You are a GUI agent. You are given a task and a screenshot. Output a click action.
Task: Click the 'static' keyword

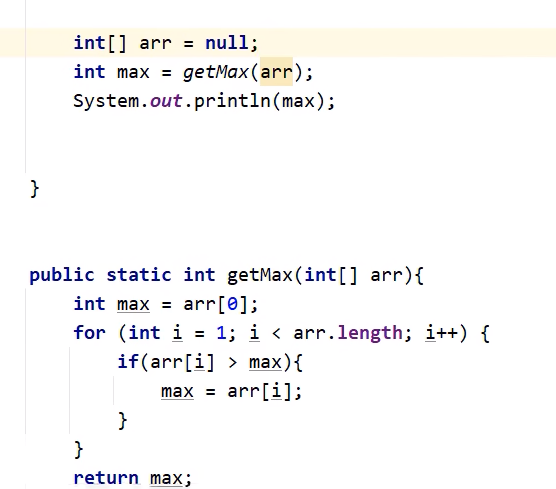pos(139,275)
